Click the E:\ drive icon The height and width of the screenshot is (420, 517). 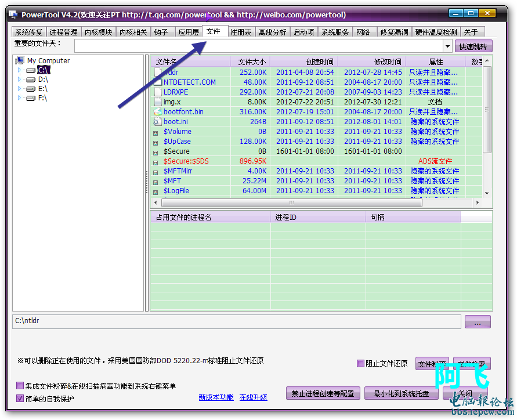[x=31, y=89]
